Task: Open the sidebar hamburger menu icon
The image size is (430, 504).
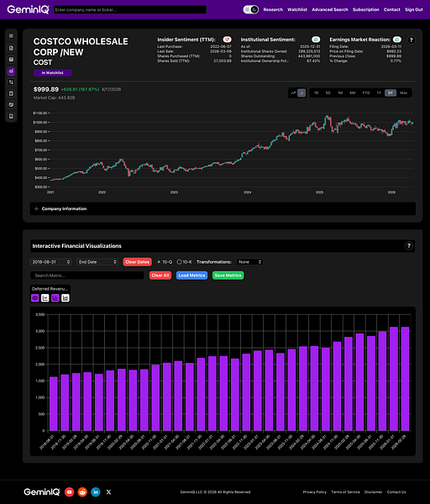Action: [11, 36]
